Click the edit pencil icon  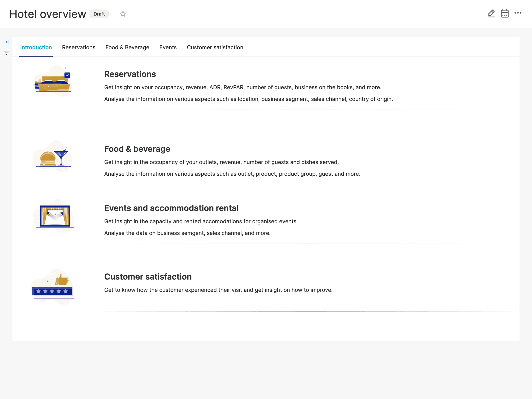(491, 13)
